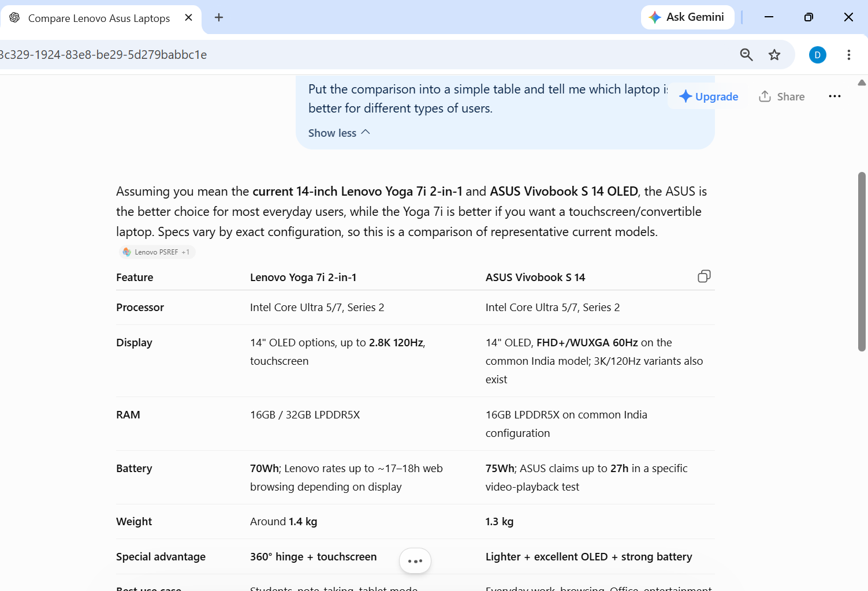
Task: Minimize the Chrome window
Action: pyautogui.click(x=769, y=17)
